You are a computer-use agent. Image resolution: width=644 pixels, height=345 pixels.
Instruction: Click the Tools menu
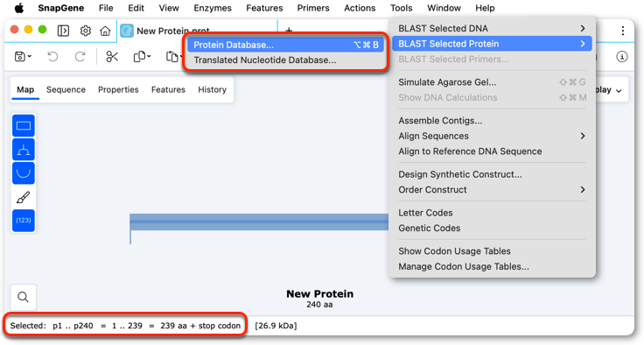coord(402,8)
